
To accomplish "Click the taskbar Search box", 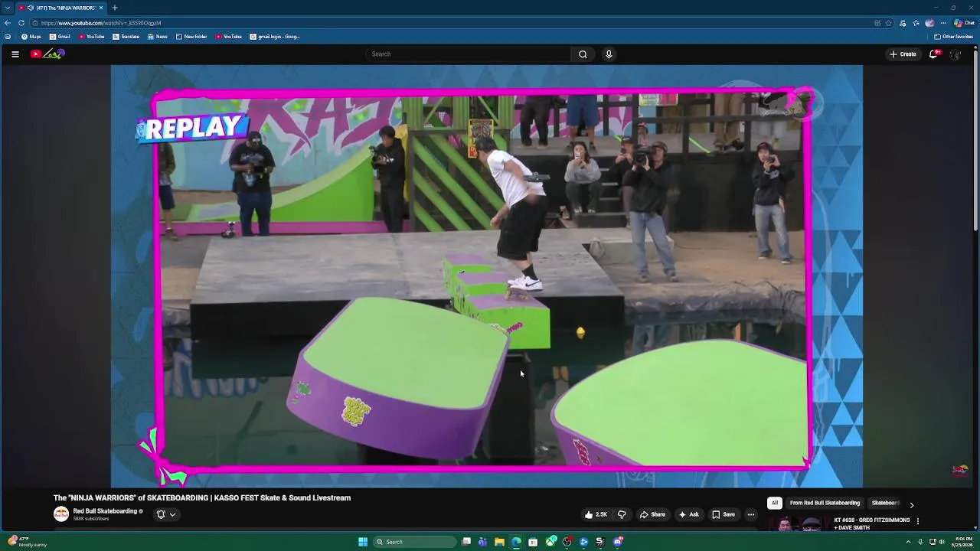I will [x=413, y=542].
